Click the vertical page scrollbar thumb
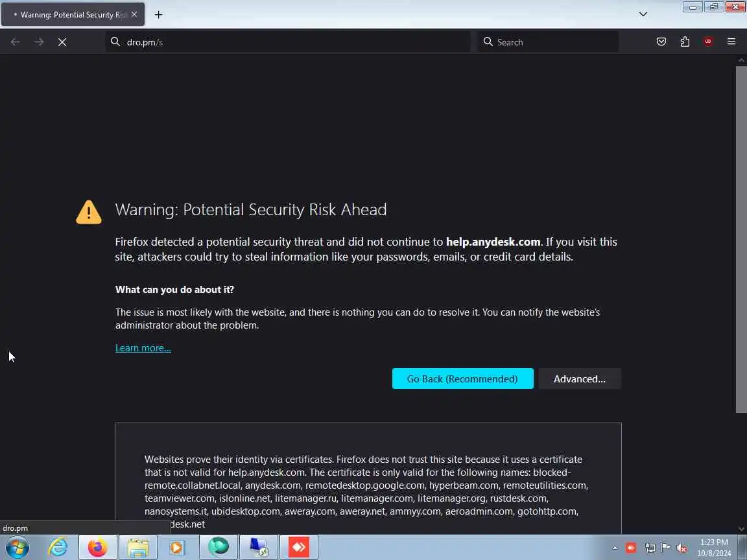This screenshot has height=560, width=747. pyautogui.click(x=741, y=240)
